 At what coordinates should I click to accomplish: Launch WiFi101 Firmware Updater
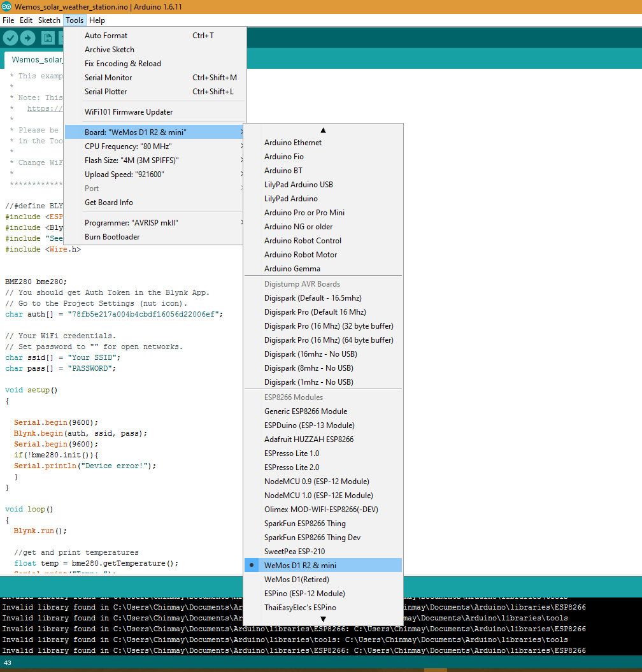tap(155, 112)
